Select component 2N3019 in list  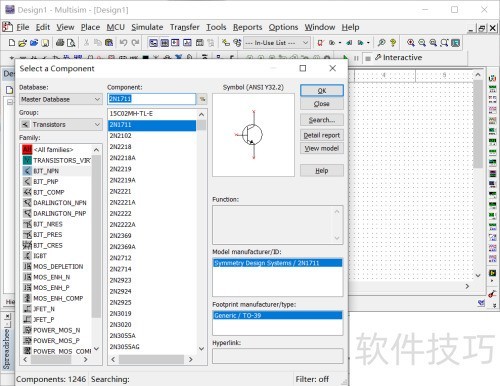click(x=120, y=314)
